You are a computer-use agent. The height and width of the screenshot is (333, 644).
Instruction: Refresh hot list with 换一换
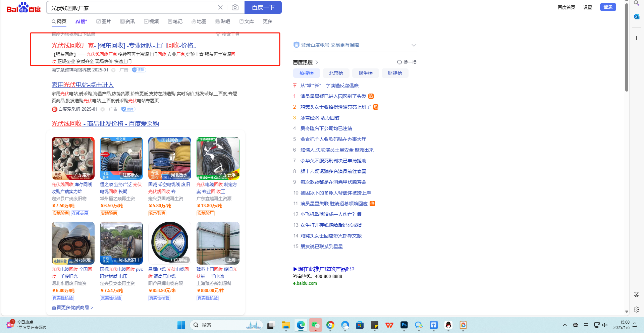pos(407,62)
